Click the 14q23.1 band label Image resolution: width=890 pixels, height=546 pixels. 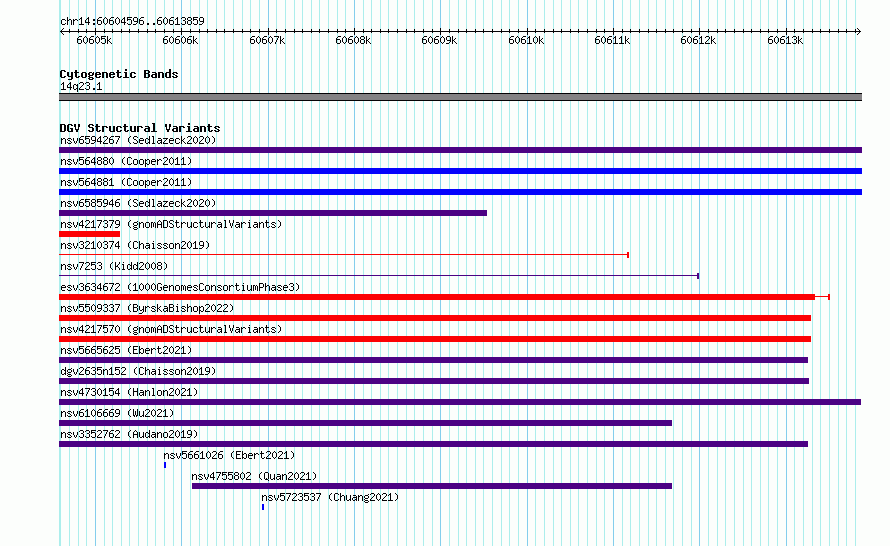(x=81, y=86)
